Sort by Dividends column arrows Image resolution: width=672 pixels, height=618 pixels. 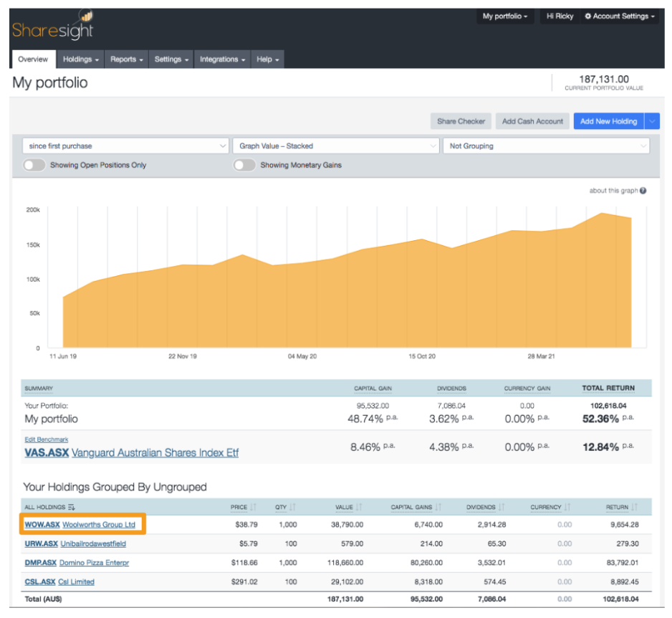tap(501, 507)
